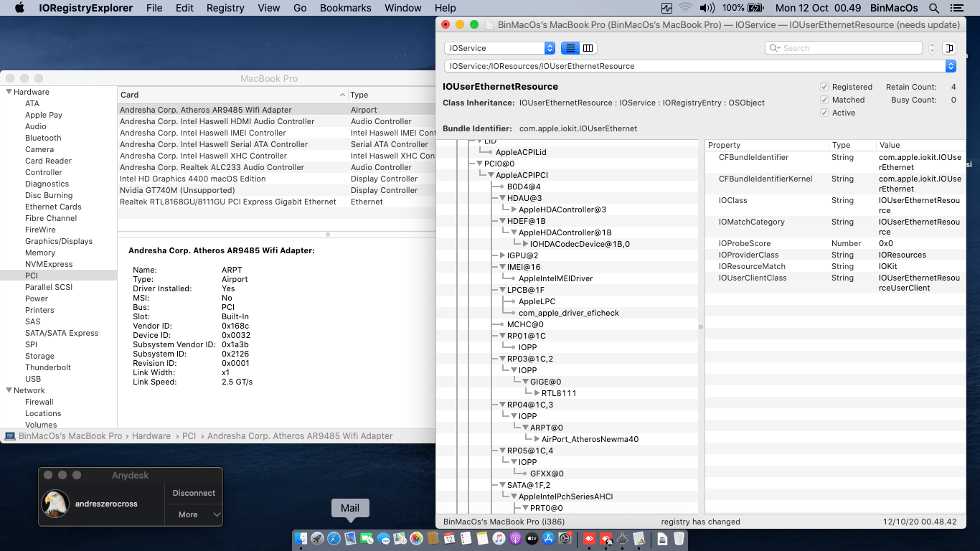Viewport: 980px width, 551px height.
Task: Open the App Store from the Dock
Action: (548, 538)
